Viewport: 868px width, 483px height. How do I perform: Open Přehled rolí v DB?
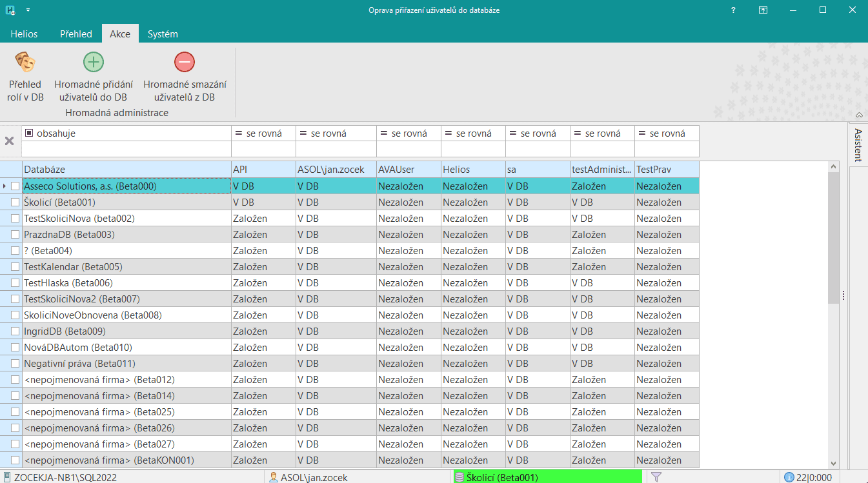(x=26, y=77)
